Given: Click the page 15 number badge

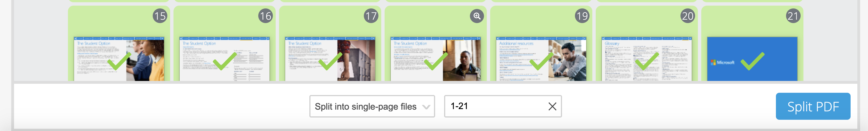Looking at the screenshot, I should coord(160,16).
